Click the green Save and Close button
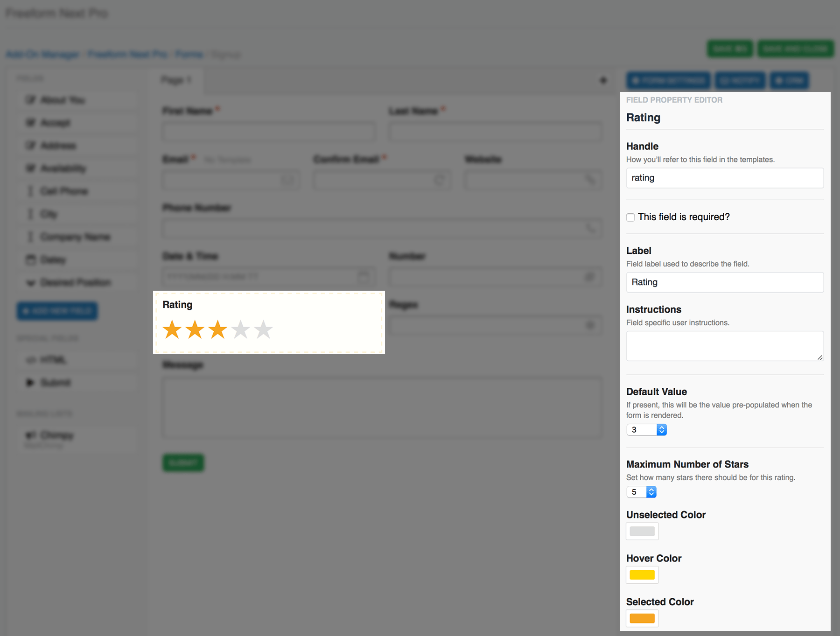Image resolution: width=840 pixels, height=636 pixels. (x=795, y=49)
